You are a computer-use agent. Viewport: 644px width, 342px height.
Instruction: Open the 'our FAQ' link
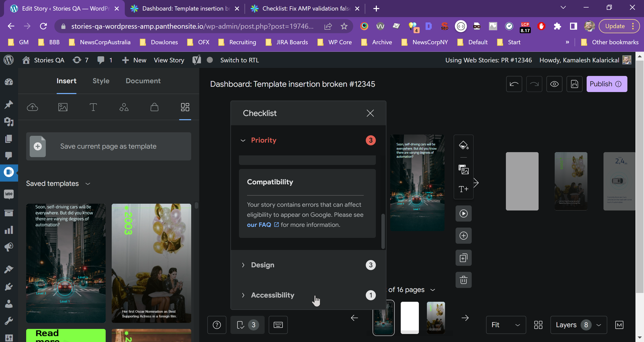[x=263, y=225]
